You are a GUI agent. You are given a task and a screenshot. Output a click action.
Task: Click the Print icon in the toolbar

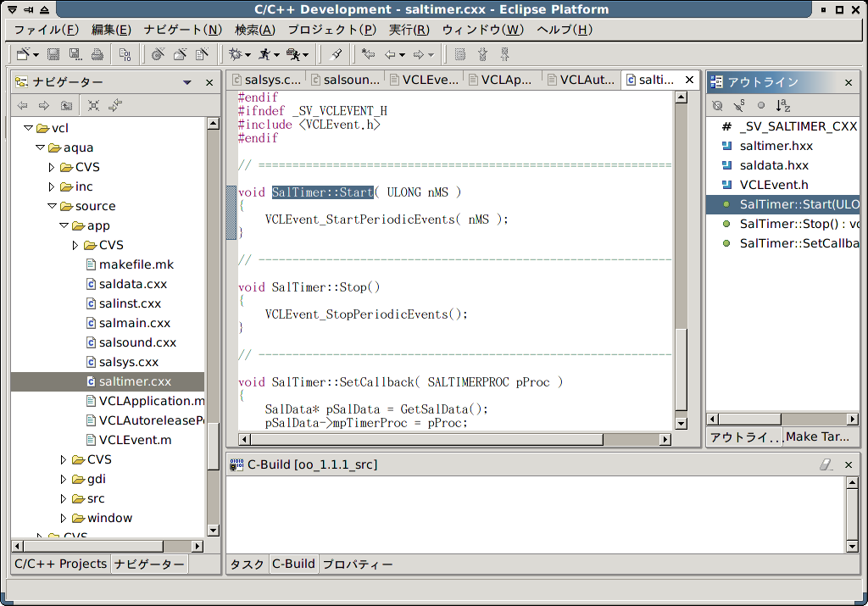97,55
